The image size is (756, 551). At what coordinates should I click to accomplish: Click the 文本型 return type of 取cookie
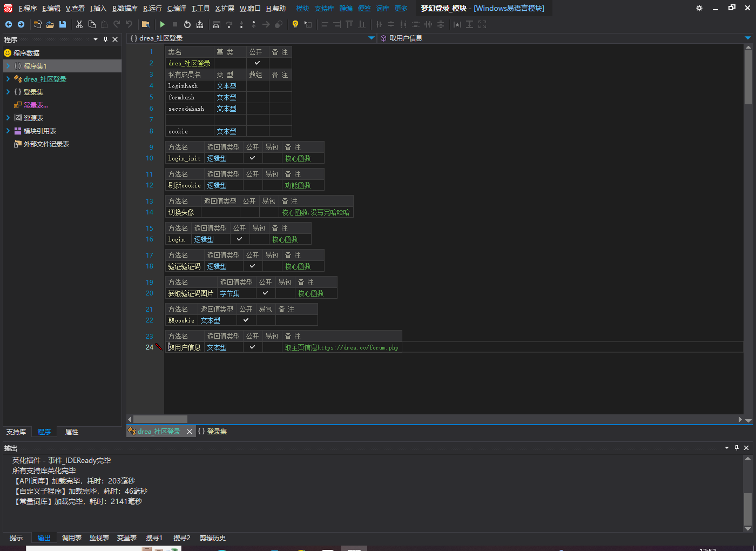pyautogui.click(x=211, y=320)
